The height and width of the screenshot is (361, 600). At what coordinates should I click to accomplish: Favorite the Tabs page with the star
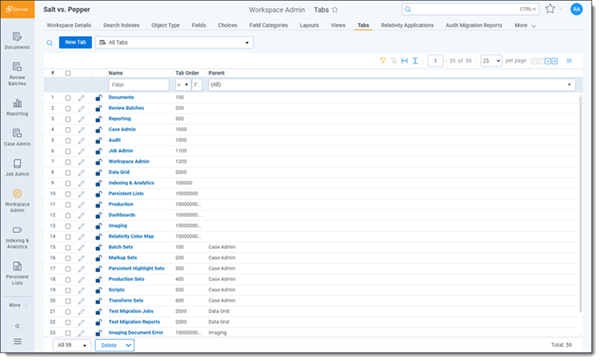click(335, 10)
